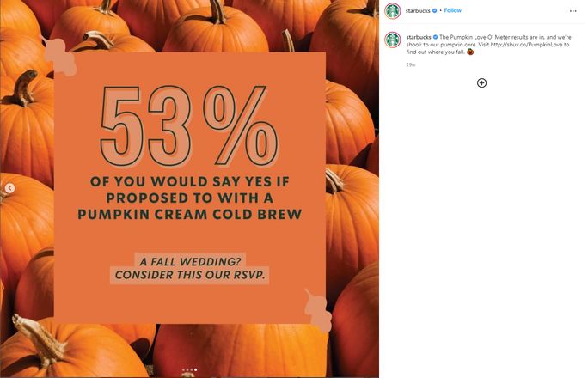Jump to the first carousel dot indicator
The image size is (588, 378).
(183, 370)
